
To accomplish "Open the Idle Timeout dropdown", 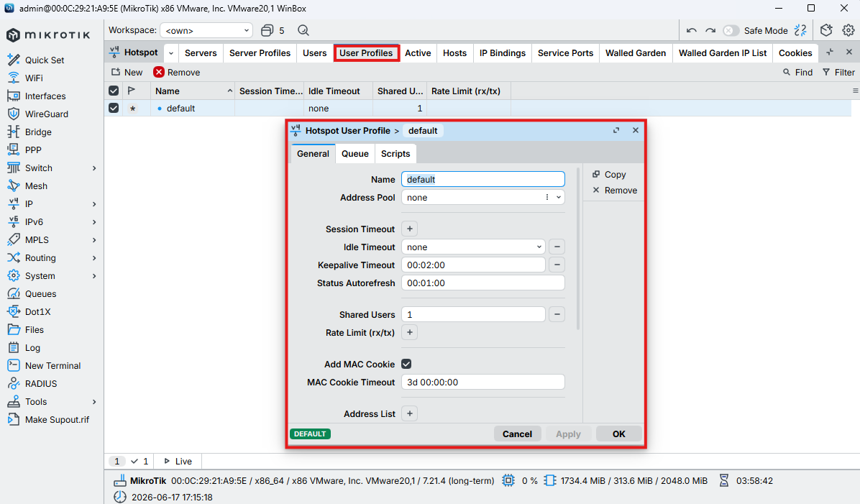I will 539,247.
